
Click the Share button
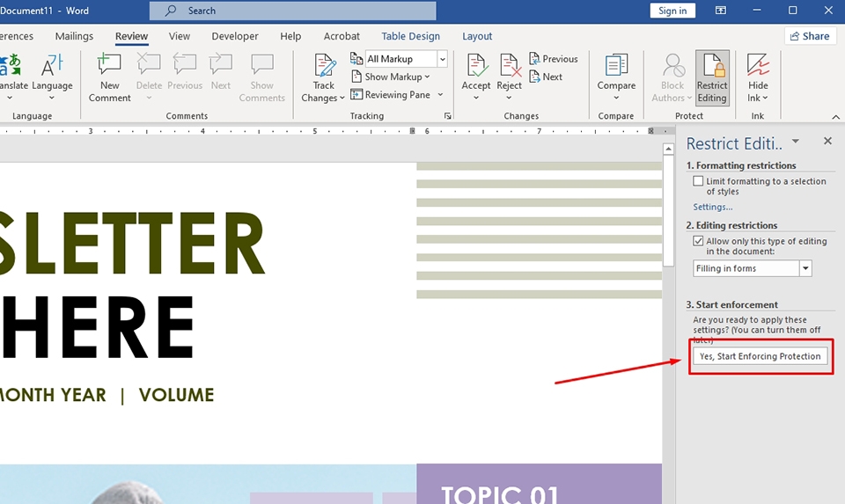pyautogui.click(x=810, y=36)
